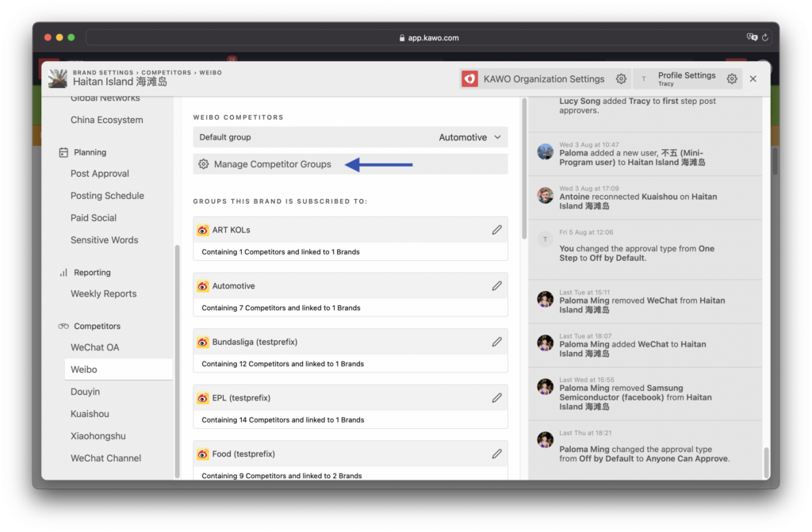812x532 pixels.
Task: Click the Haitan Island brand avatar
Action: tap(57, 78)
